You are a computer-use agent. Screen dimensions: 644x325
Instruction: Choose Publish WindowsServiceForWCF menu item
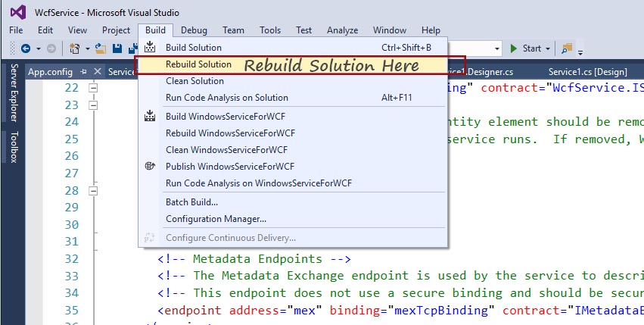292,167
